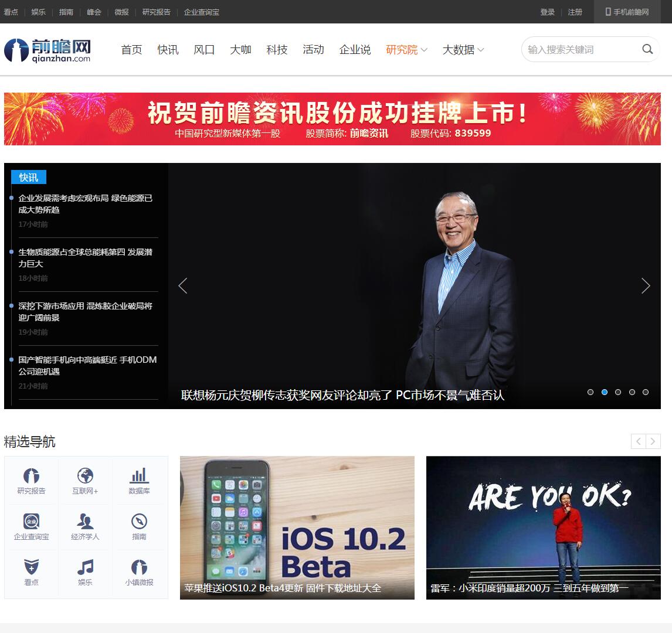Viewport: 672px width, 633px height.
Task: Click caption 雷军：小米印度销量超200万
Action: tap(530, 588)
